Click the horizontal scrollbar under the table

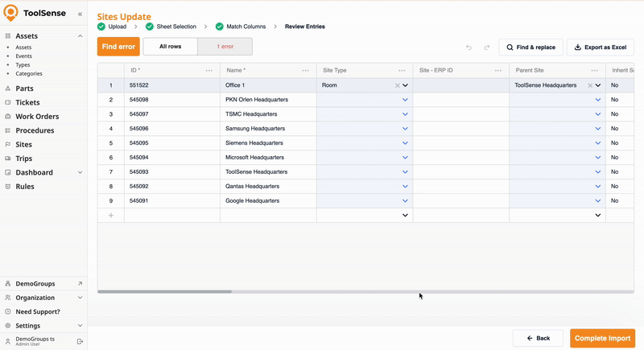[x=165, y=291]
